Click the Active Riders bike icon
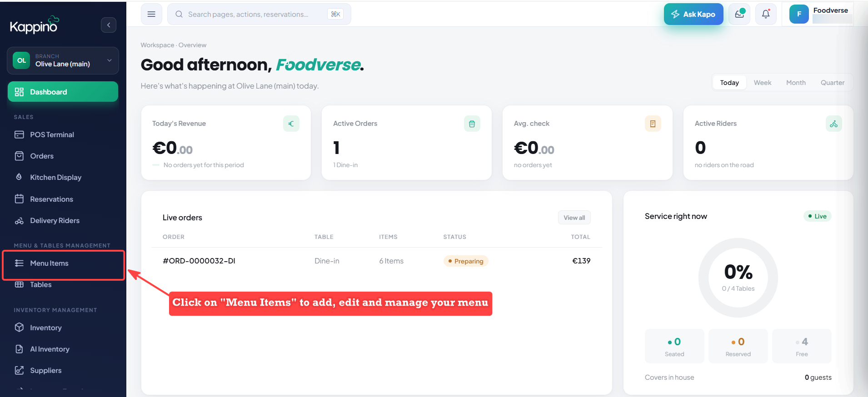 tap(833, 124)
